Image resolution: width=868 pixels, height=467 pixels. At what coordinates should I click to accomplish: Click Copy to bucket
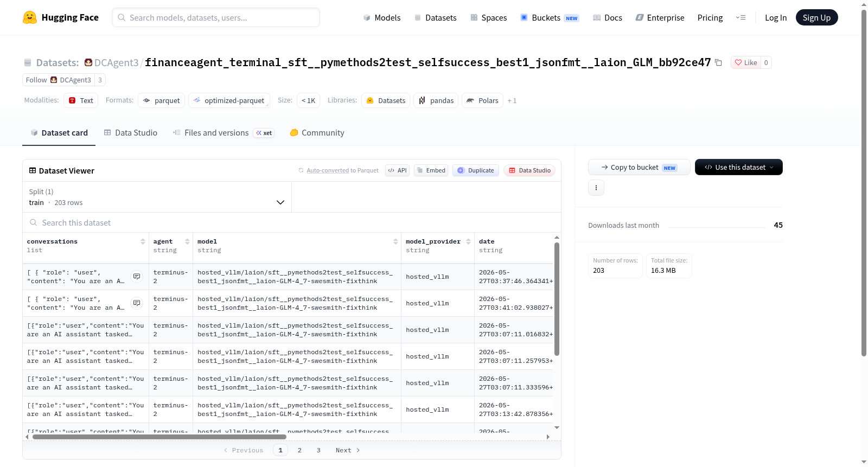639,167
